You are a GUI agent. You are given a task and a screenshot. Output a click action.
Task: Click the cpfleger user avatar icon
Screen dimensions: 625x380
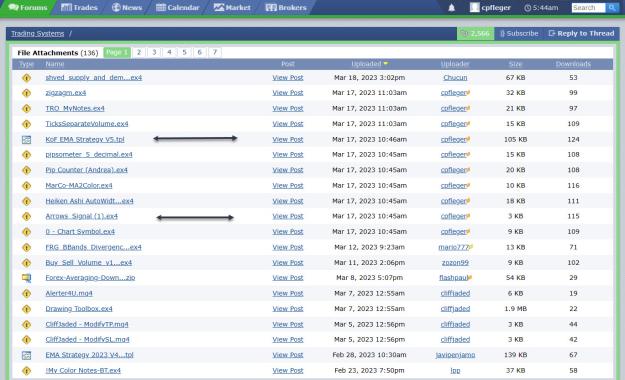pos(474,8)
